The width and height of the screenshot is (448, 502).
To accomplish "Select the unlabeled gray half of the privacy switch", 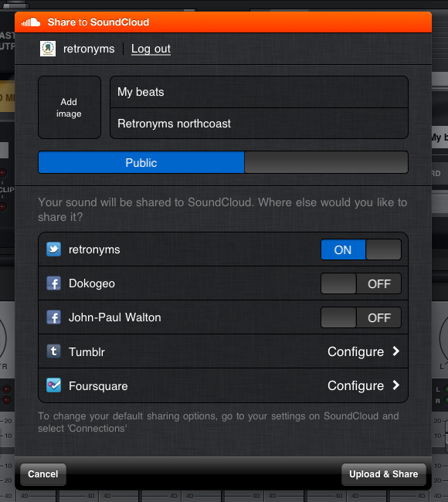I will pos(326,162).
